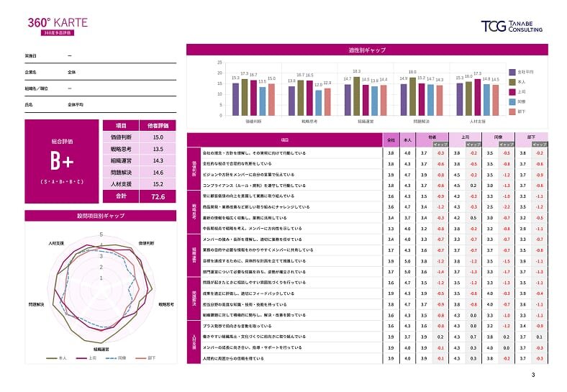Click the 上司 line marker in the radar legend
The width and height of the screenshot is (567, 392).
[x=82, y=358]
